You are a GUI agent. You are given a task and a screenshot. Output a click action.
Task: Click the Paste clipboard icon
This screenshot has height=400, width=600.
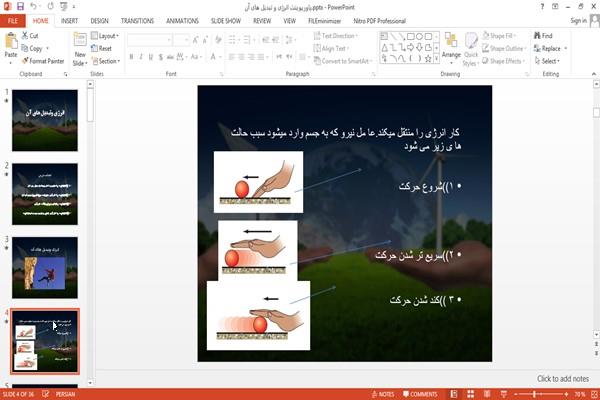point(11,43)
